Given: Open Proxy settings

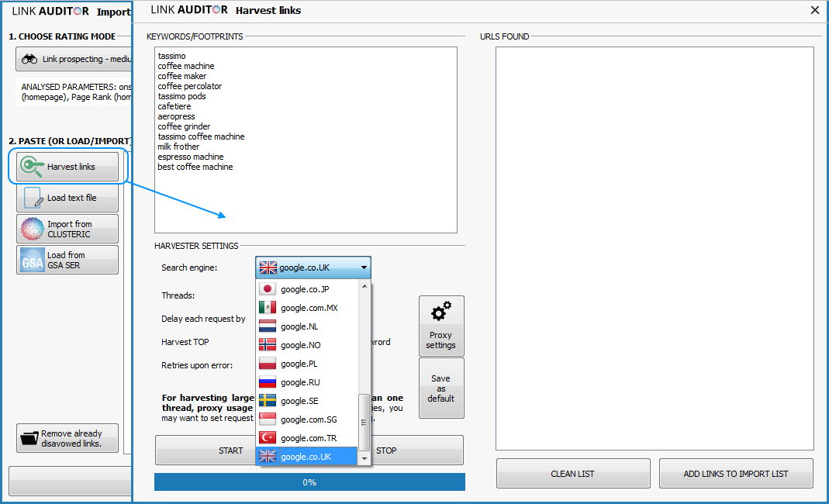Looking at the screenshot, I should coord(441,326).
